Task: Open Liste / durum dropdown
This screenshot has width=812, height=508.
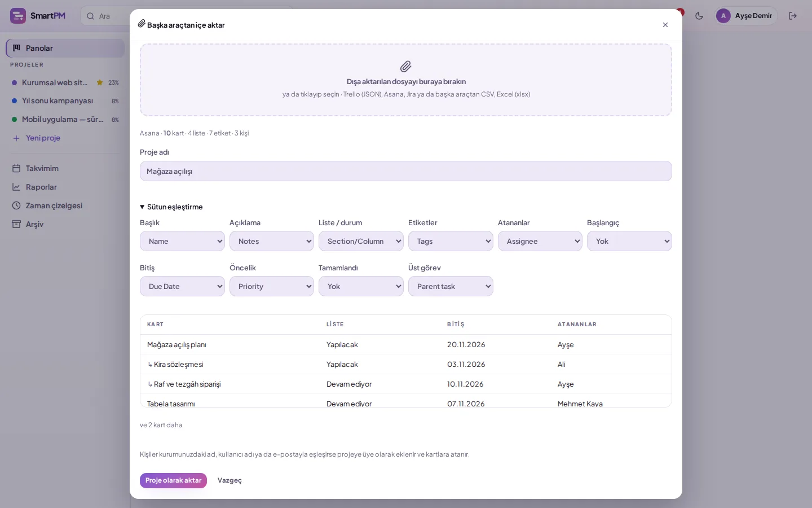Action: tap(361, 241)
